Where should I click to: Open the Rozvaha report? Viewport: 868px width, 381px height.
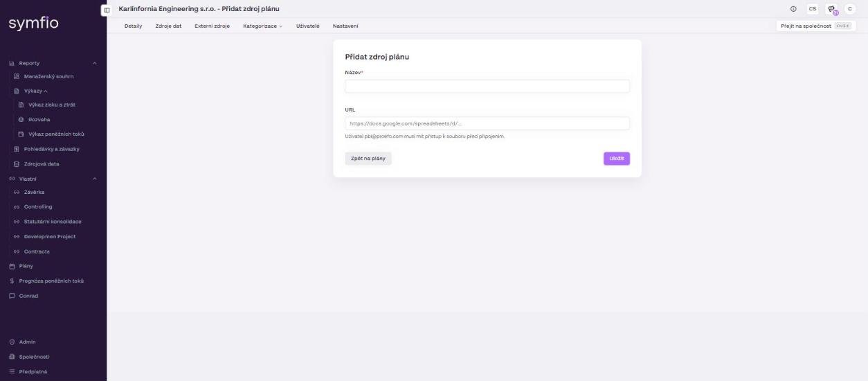pyautogui.click(x=39, y=119)
